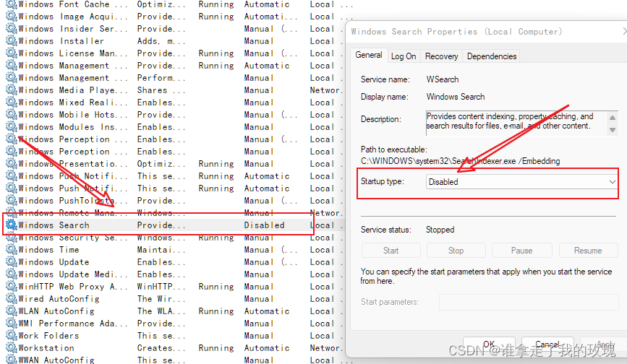
Task: Click gear icon of WinHTTP Web Proxy A...
Action: click(11, 287)
